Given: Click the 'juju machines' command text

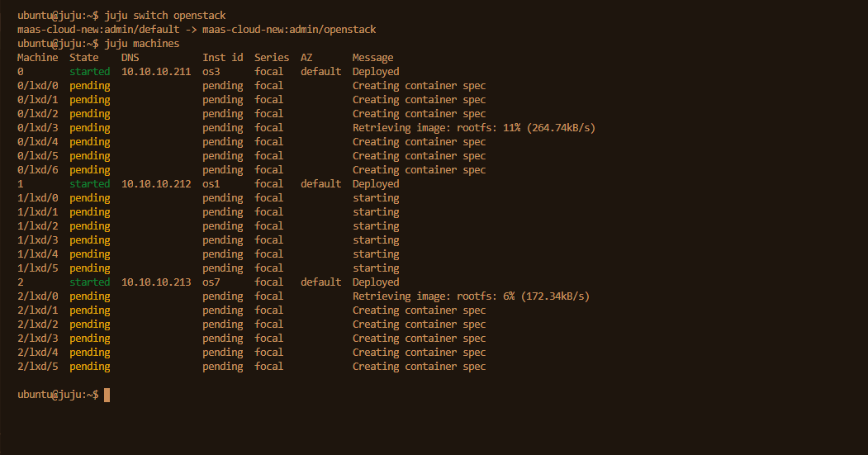Looking at the screenshot, I should pos(142,43).
